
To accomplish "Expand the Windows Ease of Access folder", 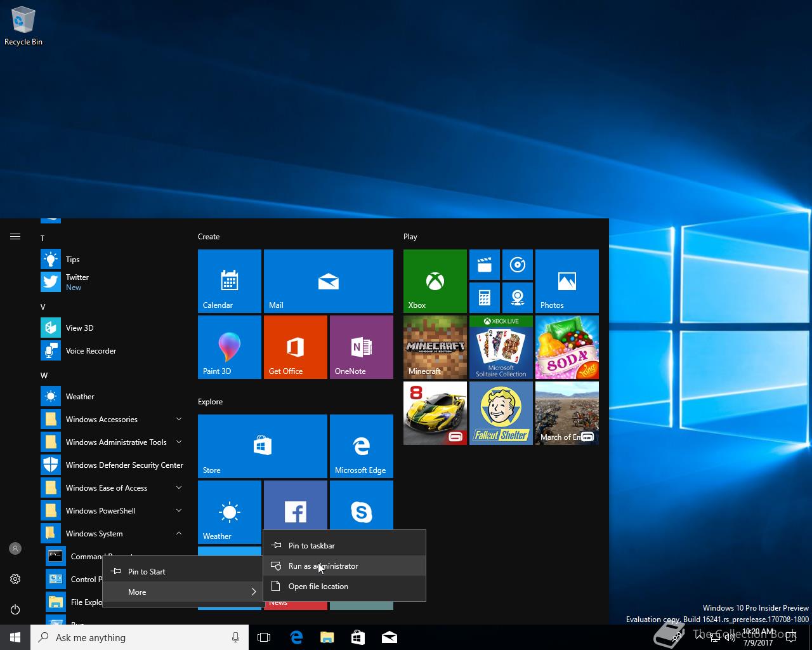I will [x=113, y=487].
